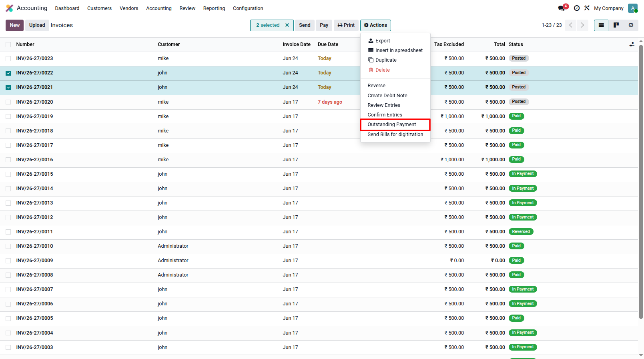Open the Accounting top menu
The width and height of the screenshot is (644, 359).
[x=159, y=8]
